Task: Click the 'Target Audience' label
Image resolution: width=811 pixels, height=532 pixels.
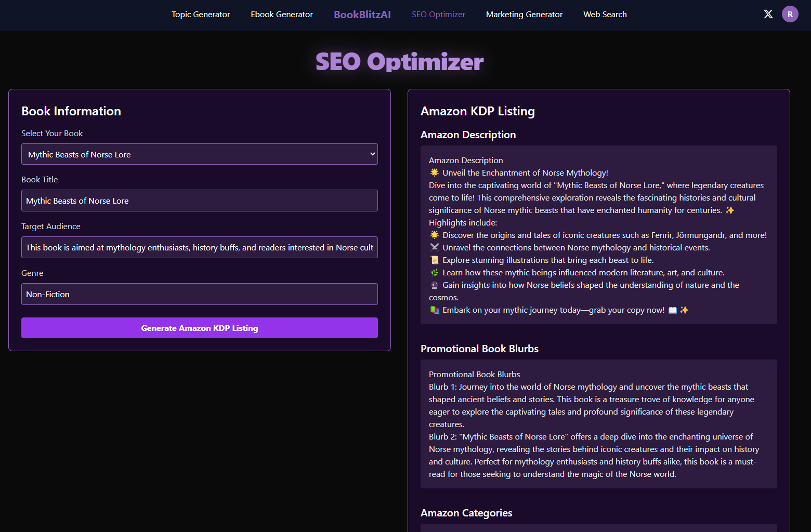Action: click(x=51, y=227)
